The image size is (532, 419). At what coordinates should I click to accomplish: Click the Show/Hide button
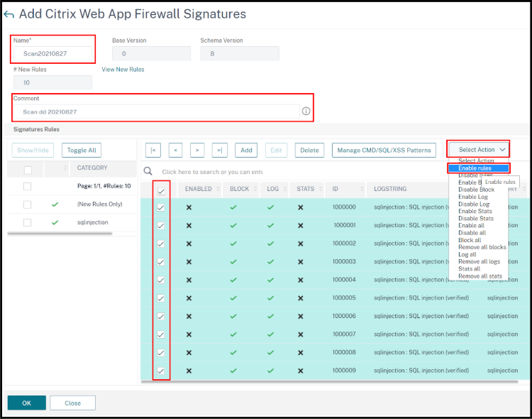(x=33, y=151)
